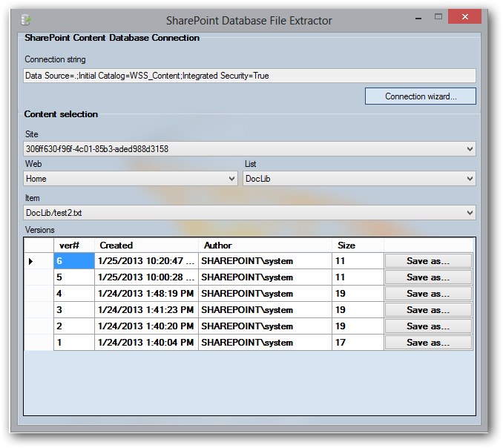Click created date 1/24/2013 1:41:23 PM
The width and height of the screenshot is (503, 448).
click(x=147, y=310)
